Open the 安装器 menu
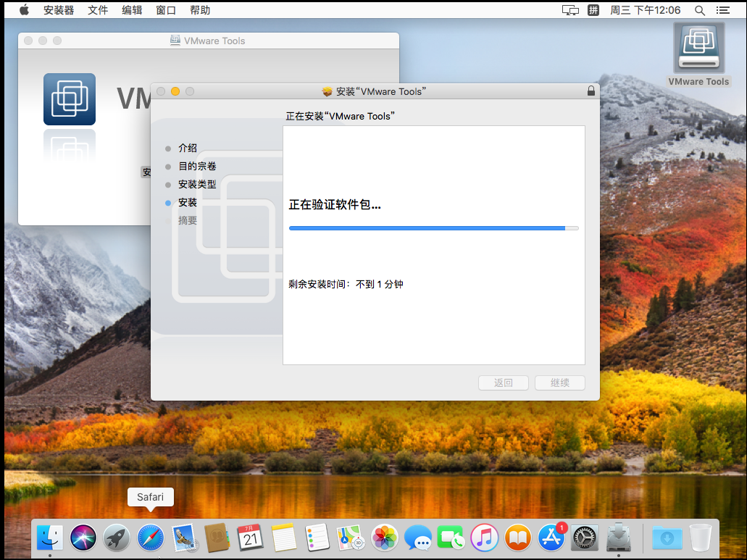The image size is (747, 560). [x=59, y=10]
